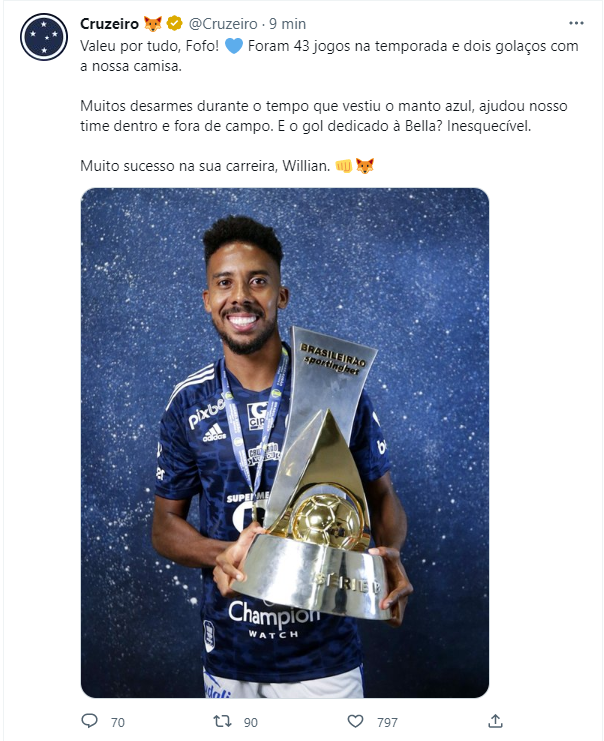Click the text line Muito sucesso na sua carreira
The width and height of the screenshot is (604, 741).
click(205, 166)
